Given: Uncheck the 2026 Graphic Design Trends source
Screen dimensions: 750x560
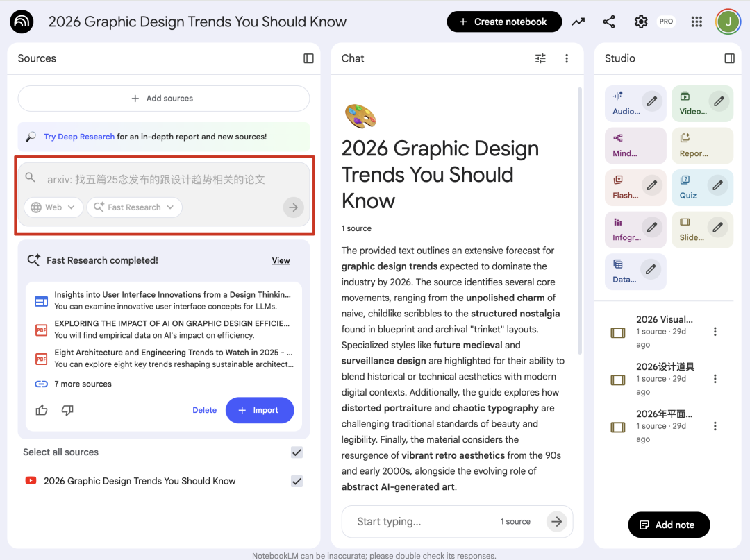Looking at the screenshot, I should click(x=297, y=481).
